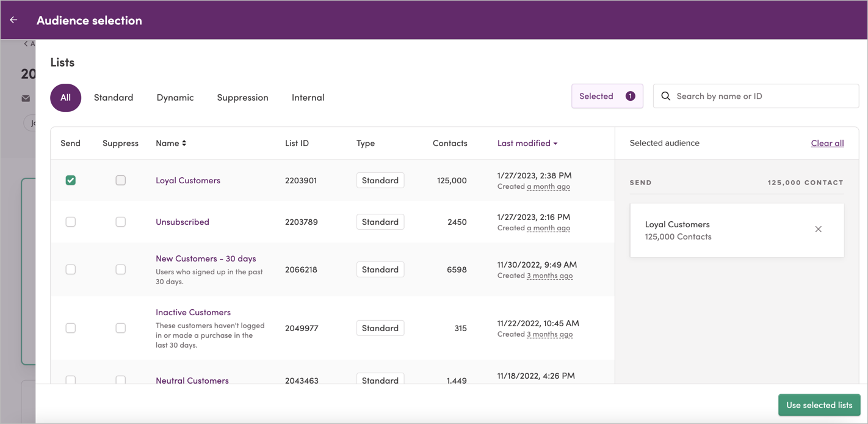Click the search by name or ID field
The image size is (868, 424).
[x=757, y=96]
